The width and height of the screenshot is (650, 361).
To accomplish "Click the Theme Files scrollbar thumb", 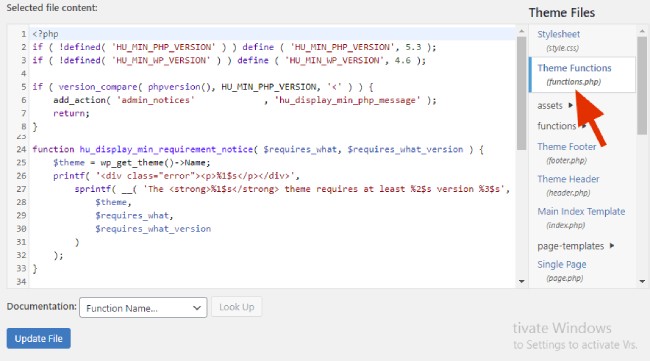I will (x=642, y=86).
